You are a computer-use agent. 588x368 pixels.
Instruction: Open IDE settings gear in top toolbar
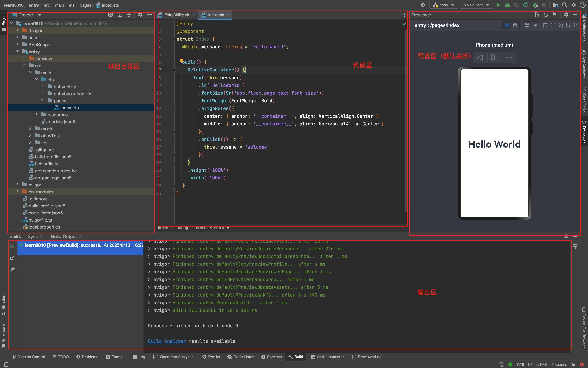coord(574,5)
